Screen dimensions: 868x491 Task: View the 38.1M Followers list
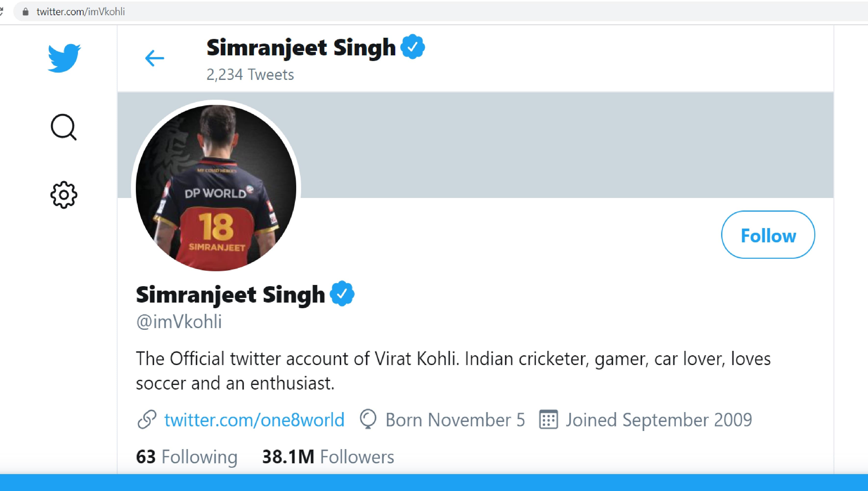pos(328,457)
